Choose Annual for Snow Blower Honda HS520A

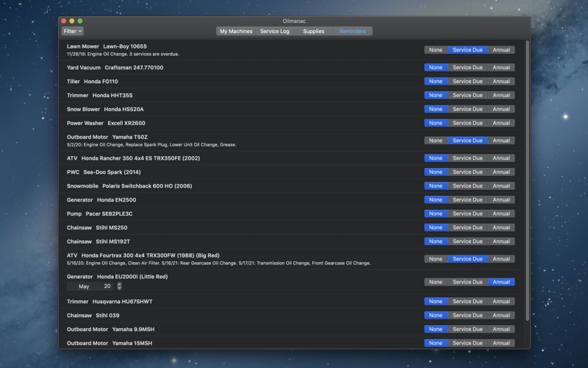501,109
